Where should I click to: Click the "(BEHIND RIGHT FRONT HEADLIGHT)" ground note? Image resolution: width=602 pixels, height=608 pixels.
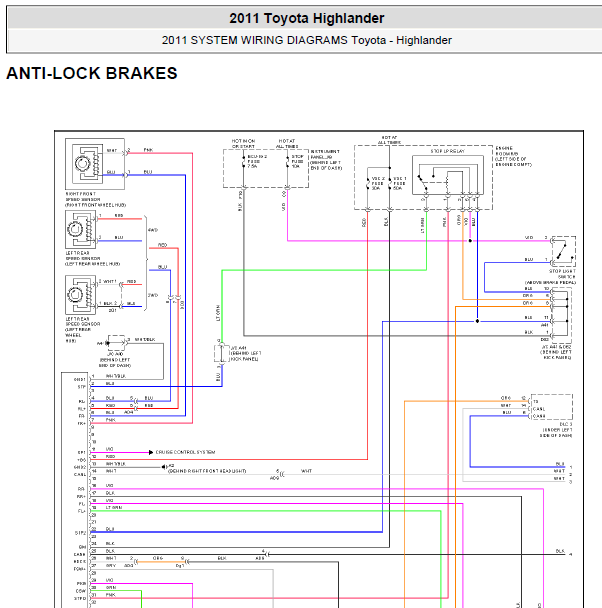coord(207,471)
